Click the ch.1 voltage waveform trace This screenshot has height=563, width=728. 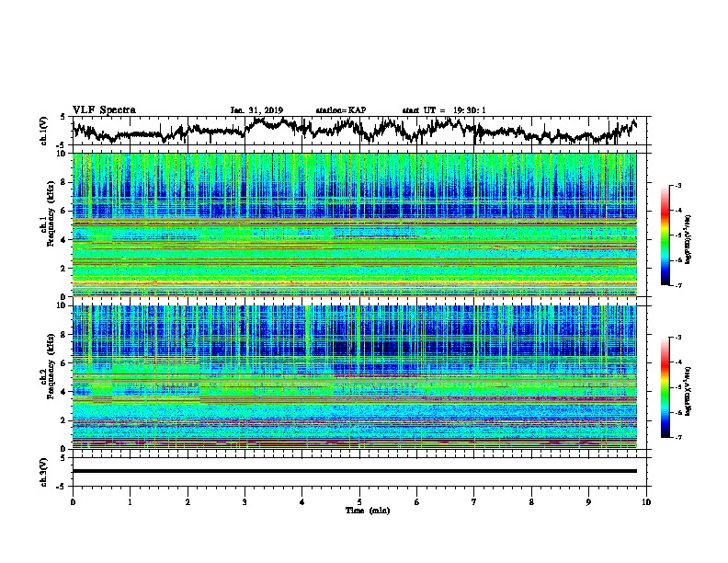tap(355, 131)
